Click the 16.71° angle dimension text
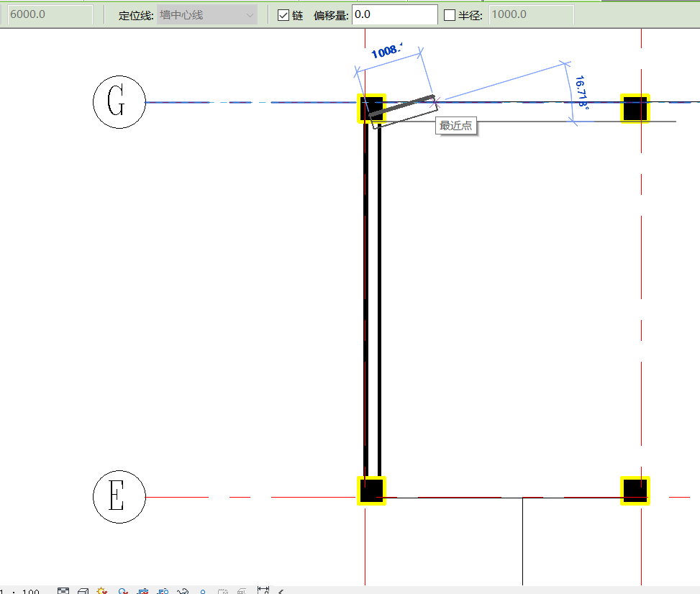The image size is (700, 594). point(581,92)
